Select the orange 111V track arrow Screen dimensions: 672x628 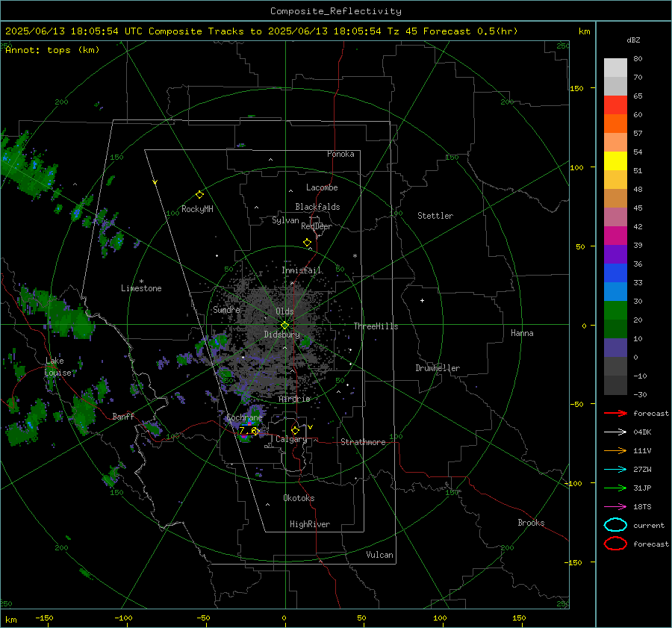point(615,450)
